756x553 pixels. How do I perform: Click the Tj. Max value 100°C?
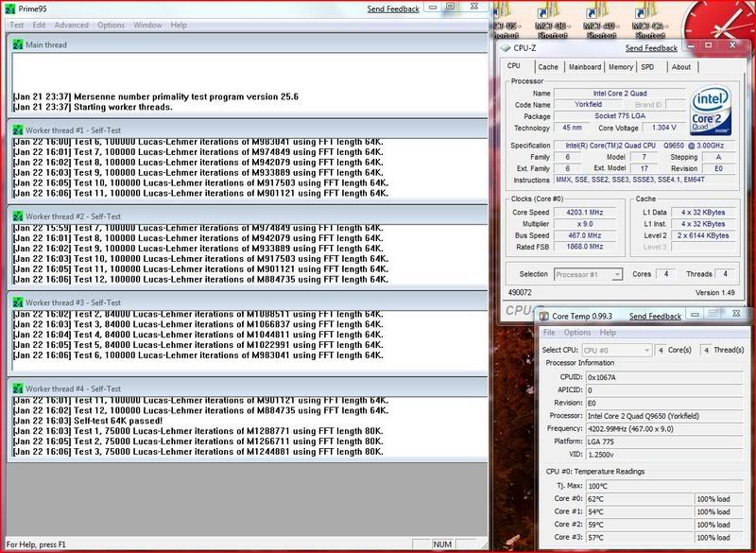[x=664, y=486]
